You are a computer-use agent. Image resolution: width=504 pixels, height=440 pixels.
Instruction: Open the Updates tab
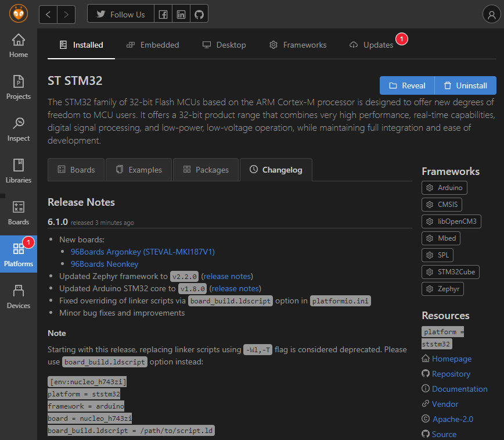point(372,45)
